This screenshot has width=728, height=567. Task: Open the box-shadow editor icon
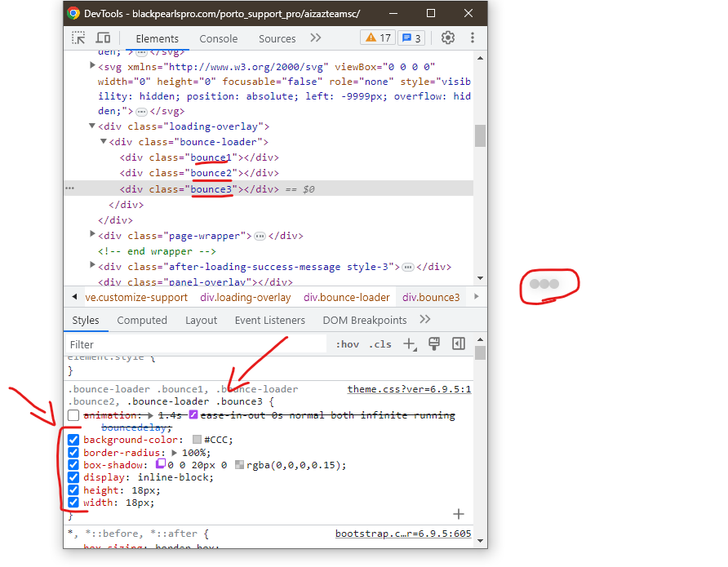tap(161, 463)
